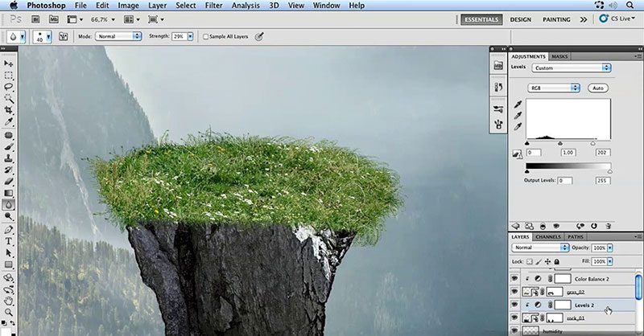Toggle adjustment layer visibility in Adjustments panel
The height and width of the screenshot is (336, 644).
[556, 226]
